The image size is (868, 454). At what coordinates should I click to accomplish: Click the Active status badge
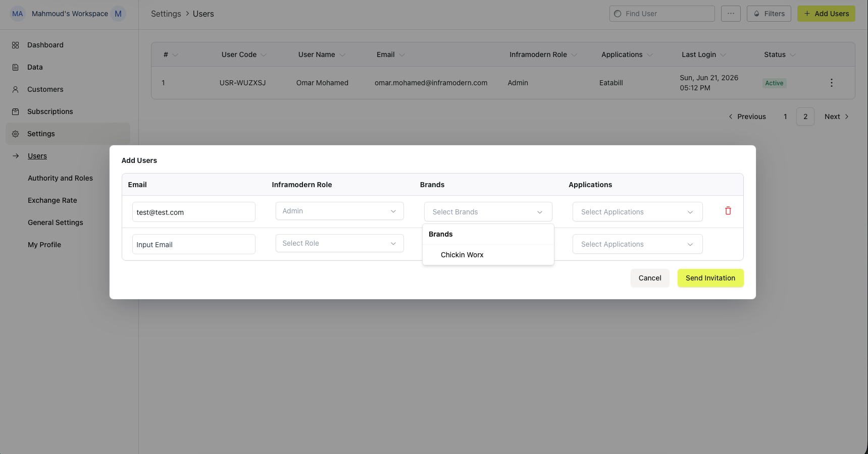[774, 83]
